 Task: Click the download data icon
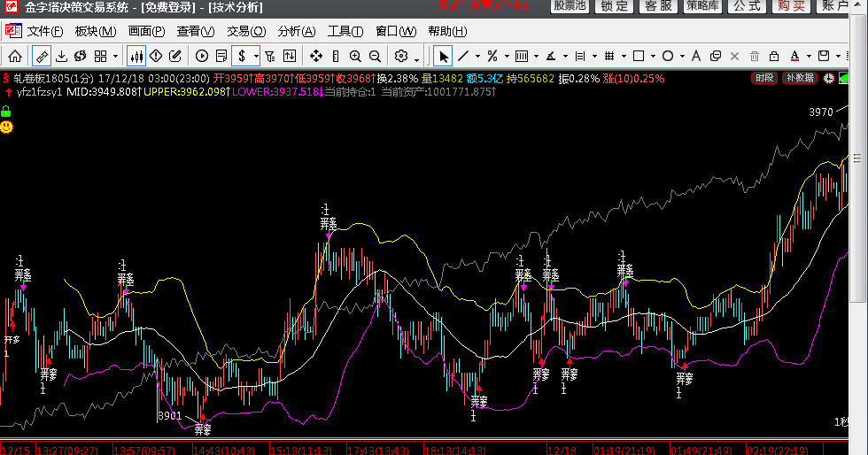coord(61,57)
